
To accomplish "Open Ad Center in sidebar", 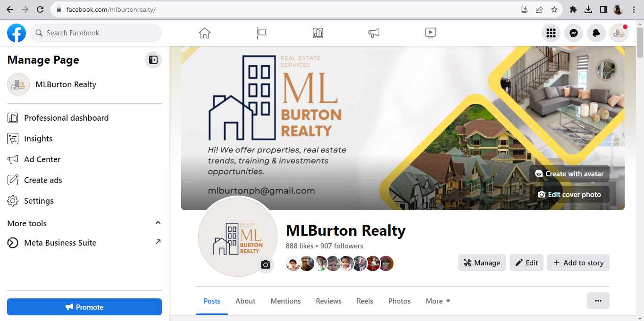I will coord(84,159).
